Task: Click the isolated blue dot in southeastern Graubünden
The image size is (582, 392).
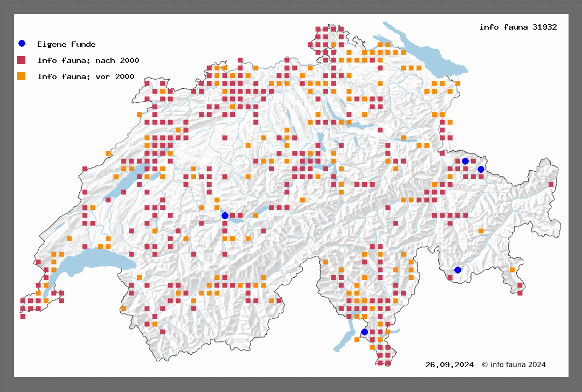Action: coord(458,270)
